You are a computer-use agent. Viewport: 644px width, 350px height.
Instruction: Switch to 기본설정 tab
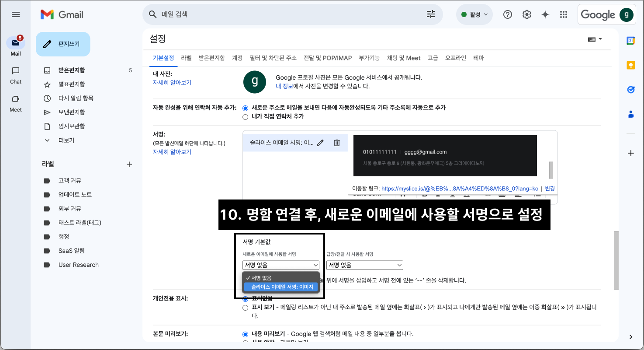[x=163, y=58]
